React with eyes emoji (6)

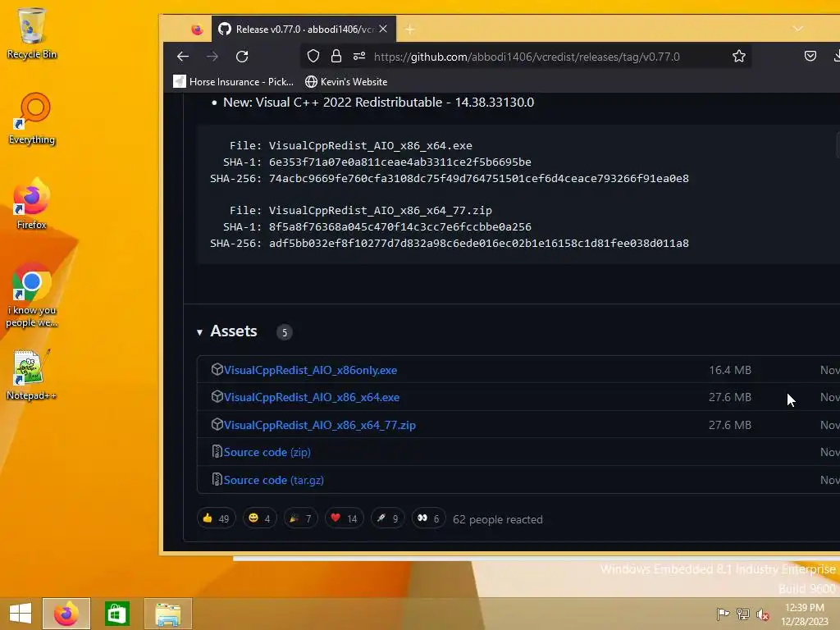click(x=428, y=518)
